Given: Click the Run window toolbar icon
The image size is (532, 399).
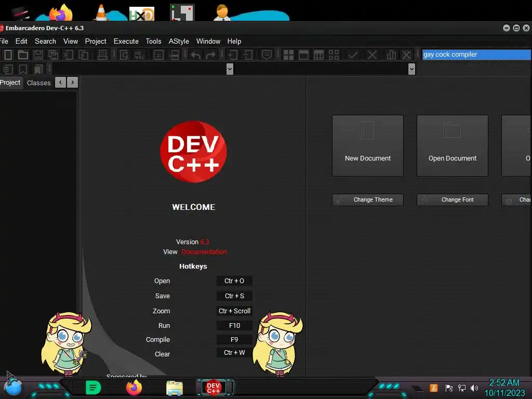Looking at the screenshot, I should (303, 55).
